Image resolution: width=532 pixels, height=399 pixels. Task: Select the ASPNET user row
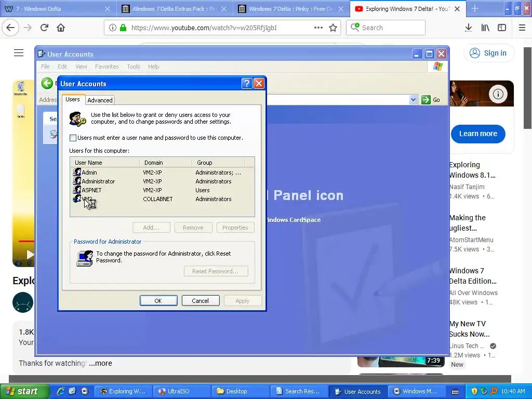pos(162,190)
